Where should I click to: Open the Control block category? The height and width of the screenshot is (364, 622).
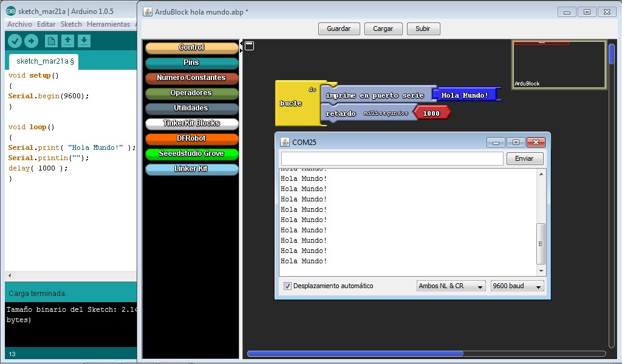tap(191, 47)
